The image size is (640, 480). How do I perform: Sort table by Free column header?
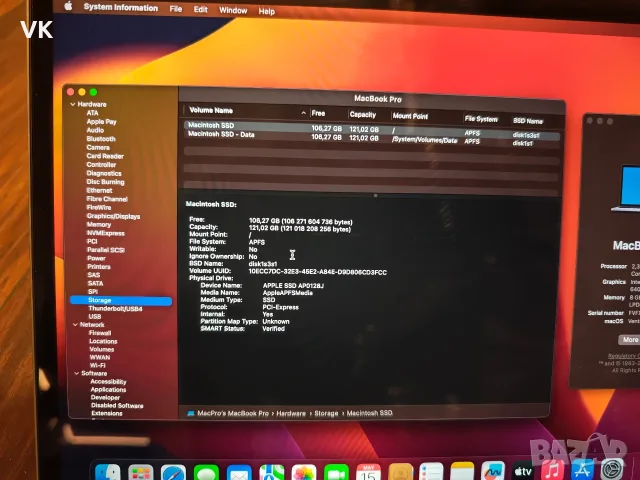tap(318, 113)
